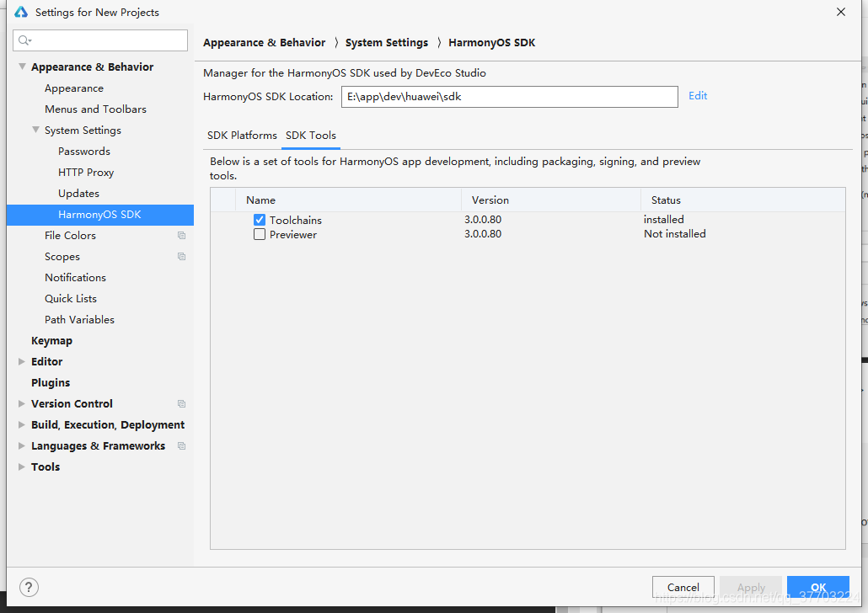Expand the Editor section

click(x=22, y=362)
